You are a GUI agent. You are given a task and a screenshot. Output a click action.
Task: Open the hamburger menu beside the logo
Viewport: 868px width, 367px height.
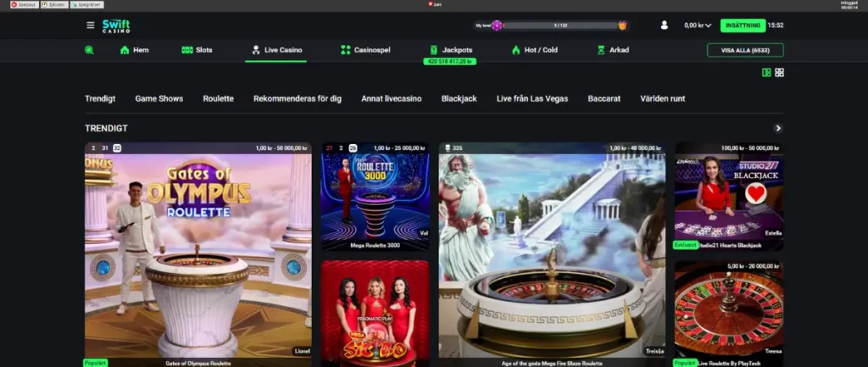tap(90, 25)
